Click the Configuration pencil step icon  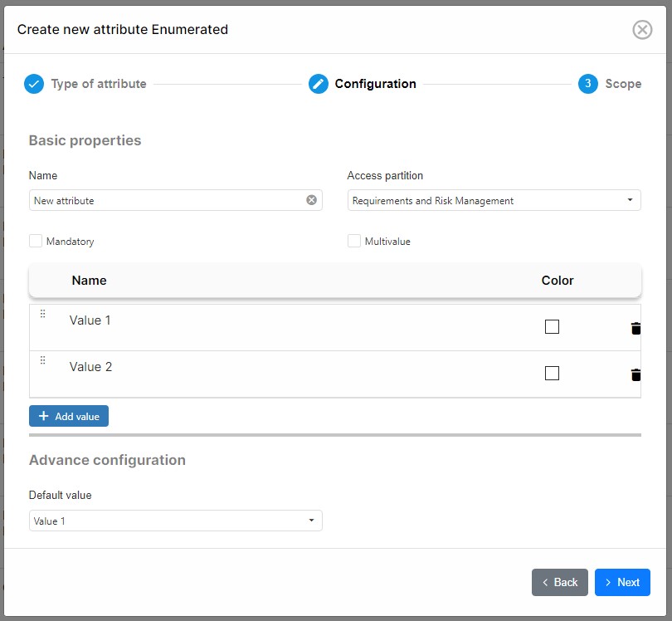[x=319, y=84]
